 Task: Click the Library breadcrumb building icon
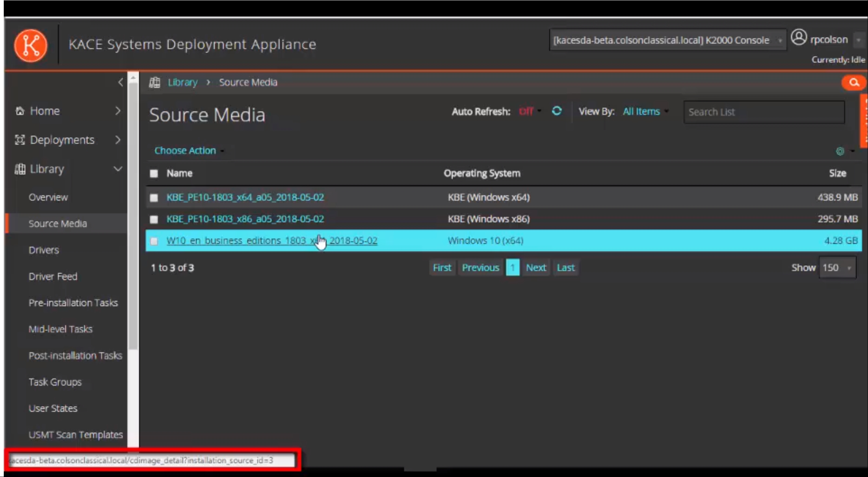click(x=155, y=82)
